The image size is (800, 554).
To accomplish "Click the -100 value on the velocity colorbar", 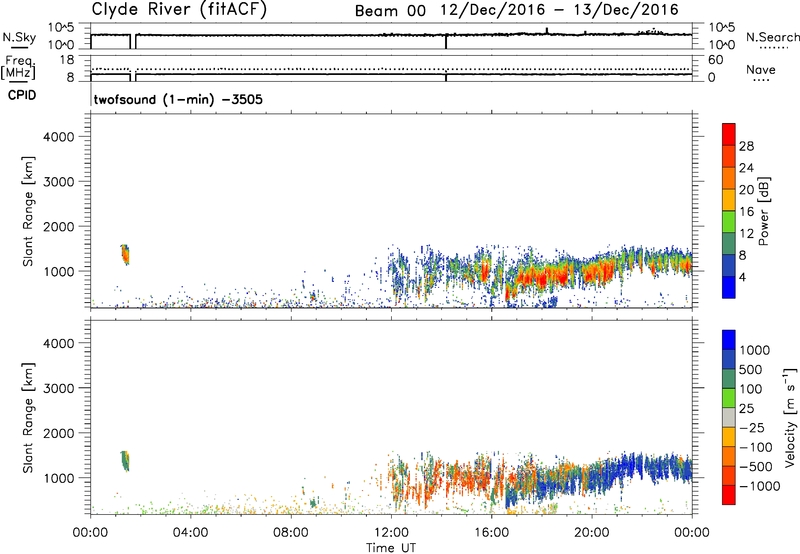I will click(x=756, y=447).
